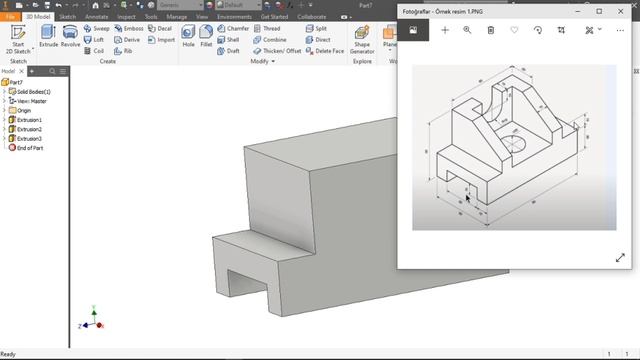Open the Modify panel dropdown
Viewport: 640px width, 360px height.
[262, 61]
